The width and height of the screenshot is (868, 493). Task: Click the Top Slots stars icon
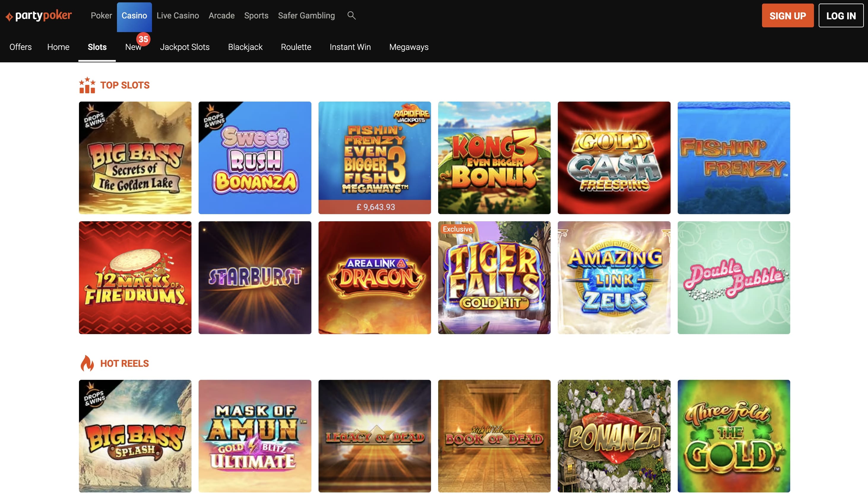pos(87,85)
